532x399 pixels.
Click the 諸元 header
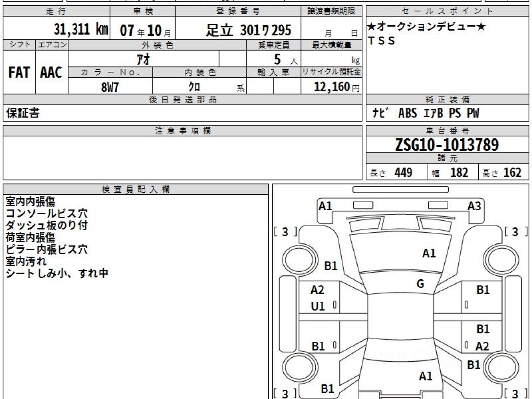tap(448, 158)
